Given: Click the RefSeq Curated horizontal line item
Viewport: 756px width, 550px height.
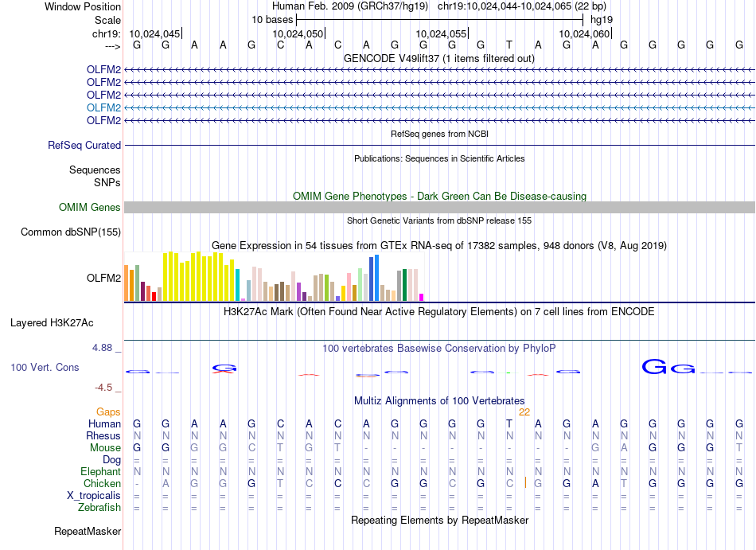Looking at the screenshot, I should [440, 145].
